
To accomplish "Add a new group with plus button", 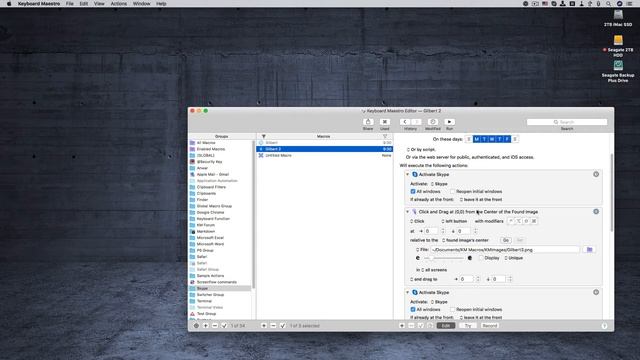I will tap(206, 326).
